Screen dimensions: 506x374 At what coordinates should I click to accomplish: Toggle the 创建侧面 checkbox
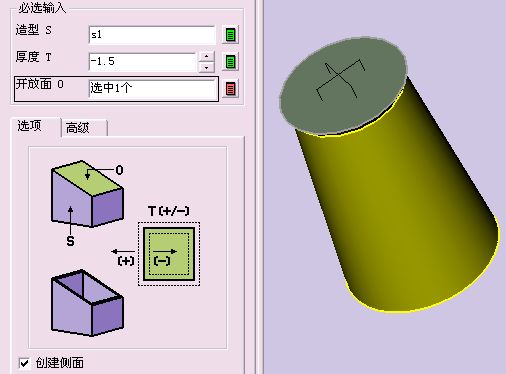[24, 363]
